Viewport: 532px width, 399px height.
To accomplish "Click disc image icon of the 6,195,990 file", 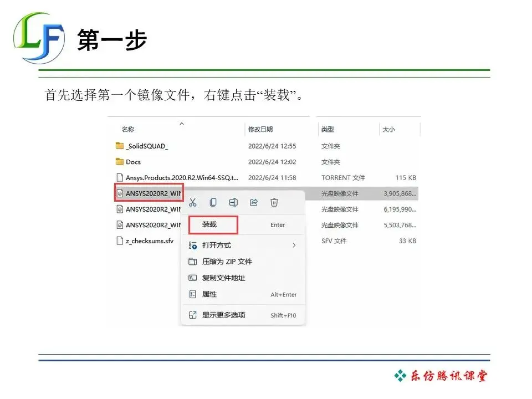I will coord(120,209).
